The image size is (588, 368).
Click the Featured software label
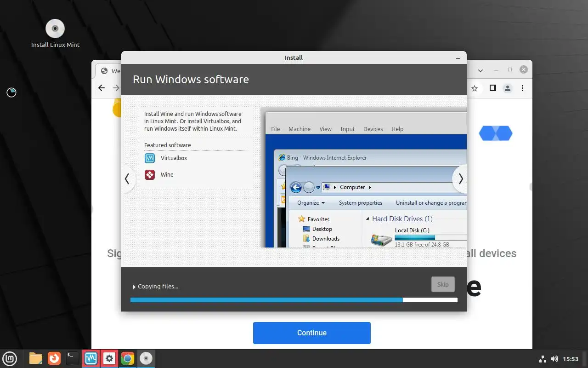(167, 145)
